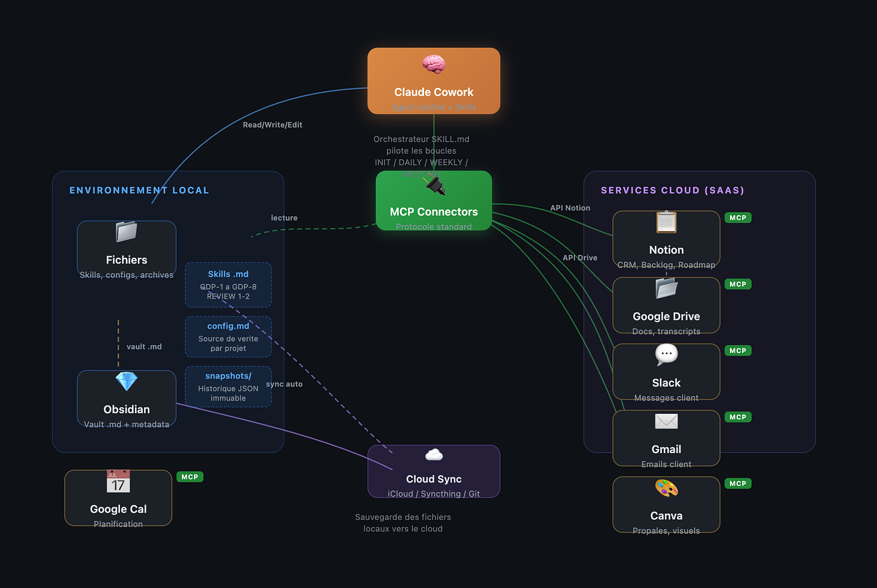
Task: Click the envelope icon above Gmail
Action: [666, 421]
